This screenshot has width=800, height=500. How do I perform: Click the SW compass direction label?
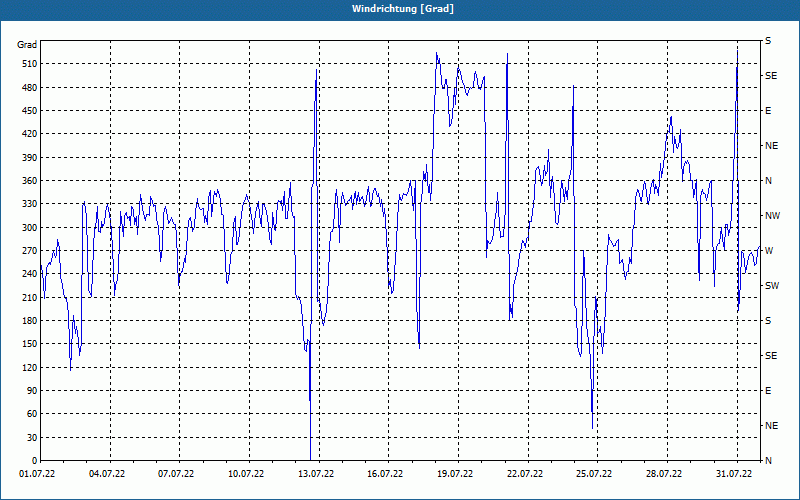tap(772, 286)
